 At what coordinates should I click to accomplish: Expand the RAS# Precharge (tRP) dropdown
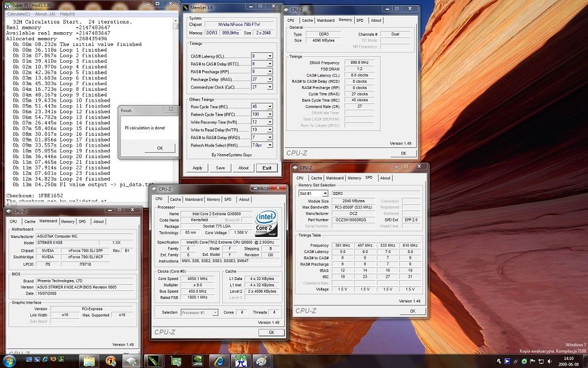pyautogui.click(x=270, y=71)
